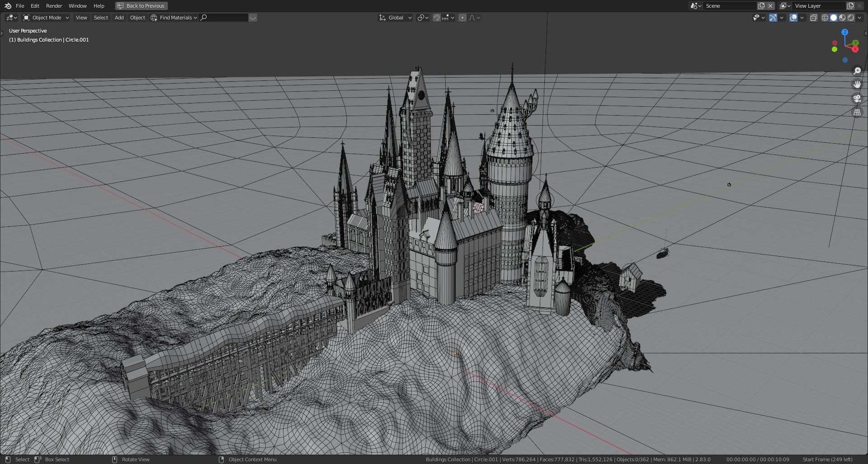Open the gizmo options dropdown arrow
868x464 pixels.
[782, 18]
